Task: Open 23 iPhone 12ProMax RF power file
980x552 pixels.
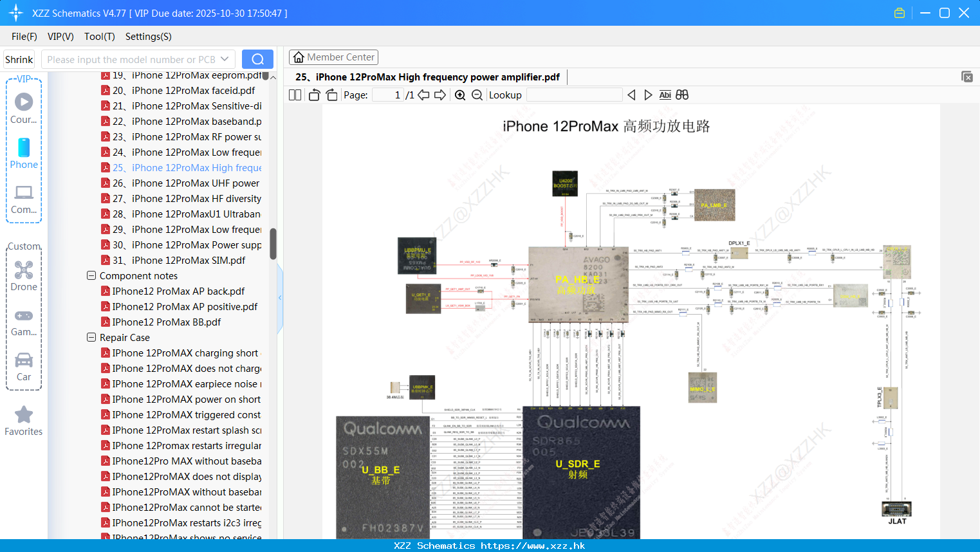Action: click(x=181, y=137)
